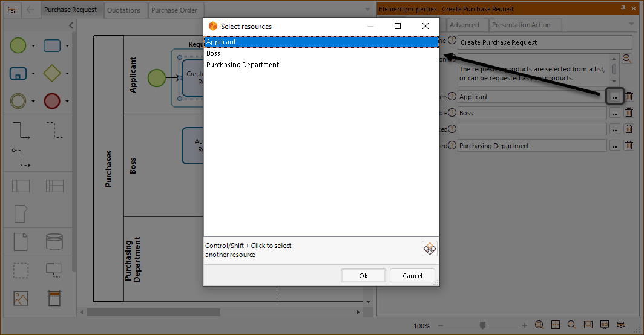The width and height of the screenshot is (644, 335).
Task: Expand the task shape dropdown arrow
Action: pos(67,46)
